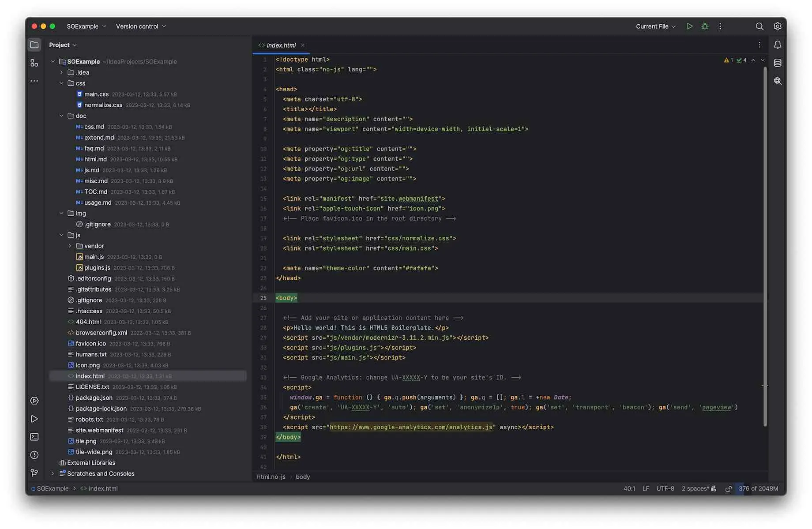Viewport: 812px width, 529px height.
Task: Open Search Everywhere magnifier
Action: (x=759, y=26)
